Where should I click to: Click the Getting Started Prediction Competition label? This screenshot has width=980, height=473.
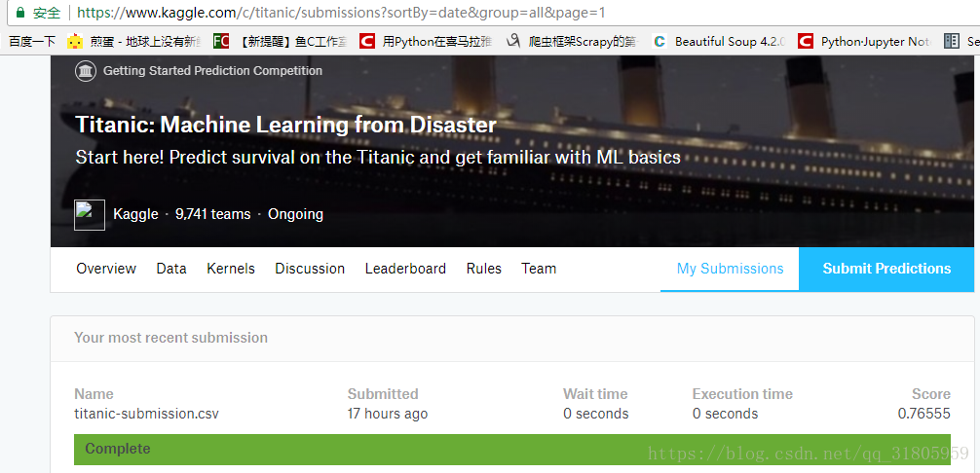point(212,71)
